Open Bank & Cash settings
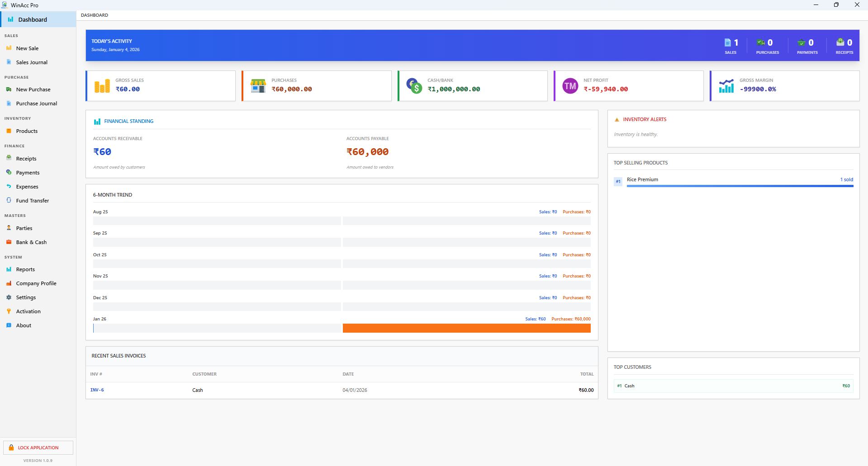The height and width of the screenshot is (466, 868). [x=31, y=242]
